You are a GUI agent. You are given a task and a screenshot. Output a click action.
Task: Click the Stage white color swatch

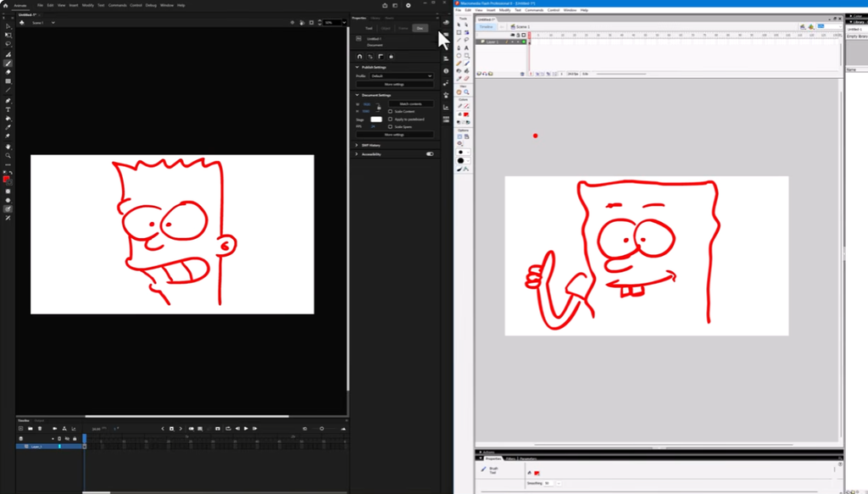[376, 119]
